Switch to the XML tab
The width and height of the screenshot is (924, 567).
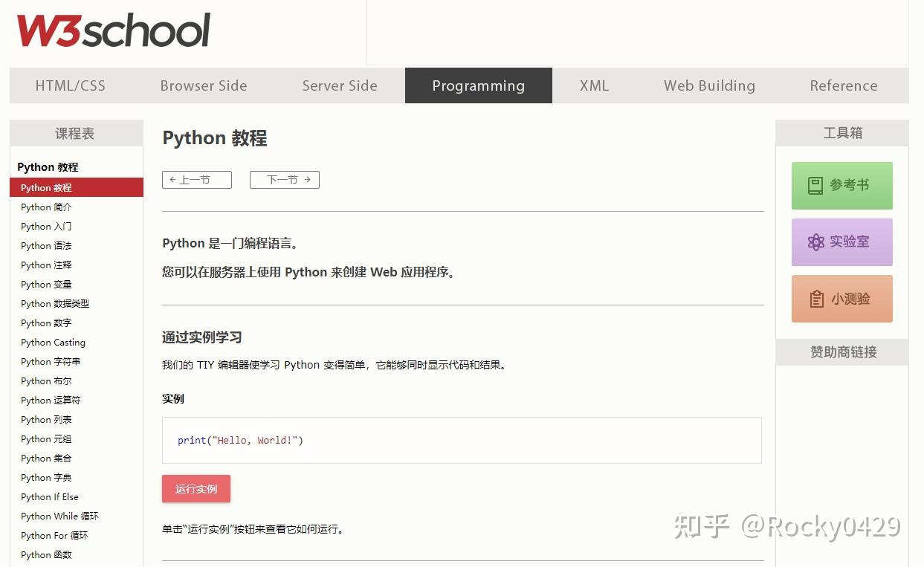[594, 85]
